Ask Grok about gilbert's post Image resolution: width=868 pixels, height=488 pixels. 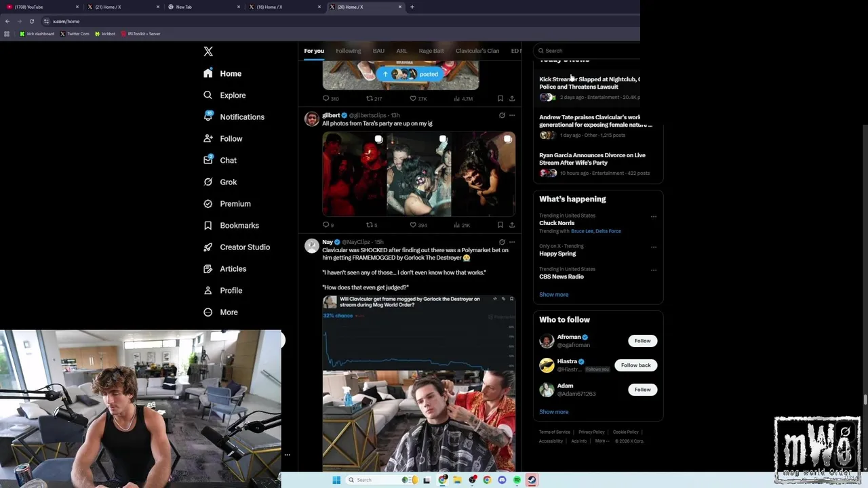[502, 115]
